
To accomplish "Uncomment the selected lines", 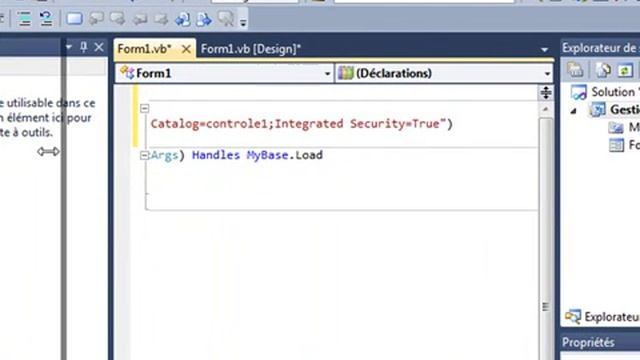I will 46,18.
